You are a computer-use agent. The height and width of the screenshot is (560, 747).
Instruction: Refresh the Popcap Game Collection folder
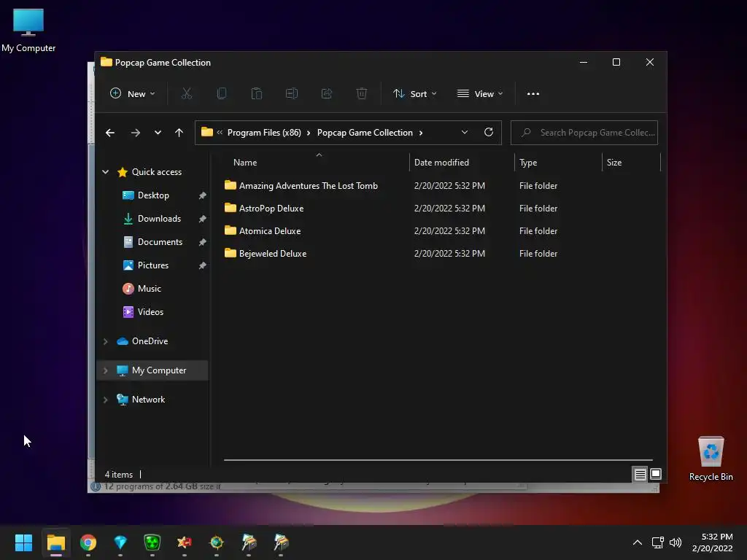coord(488,133)
